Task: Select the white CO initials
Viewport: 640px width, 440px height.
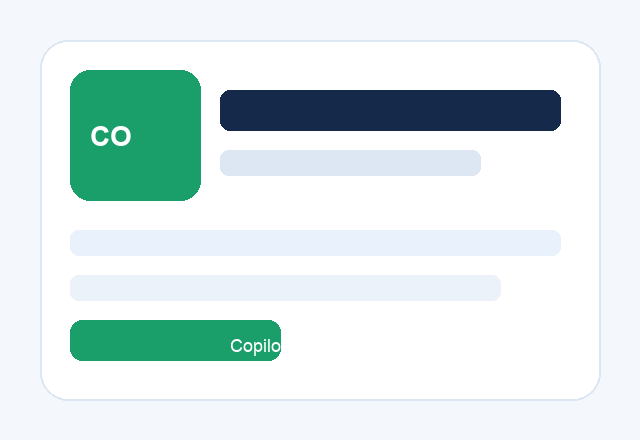Action: (111, 136)
